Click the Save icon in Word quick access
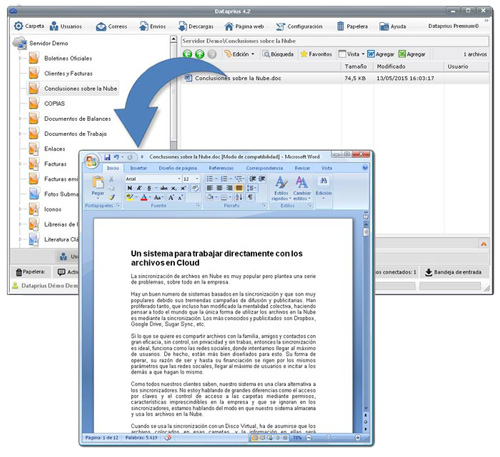This screenshot has height=457, width=500. pyautogui.click(x=107, y=157)
